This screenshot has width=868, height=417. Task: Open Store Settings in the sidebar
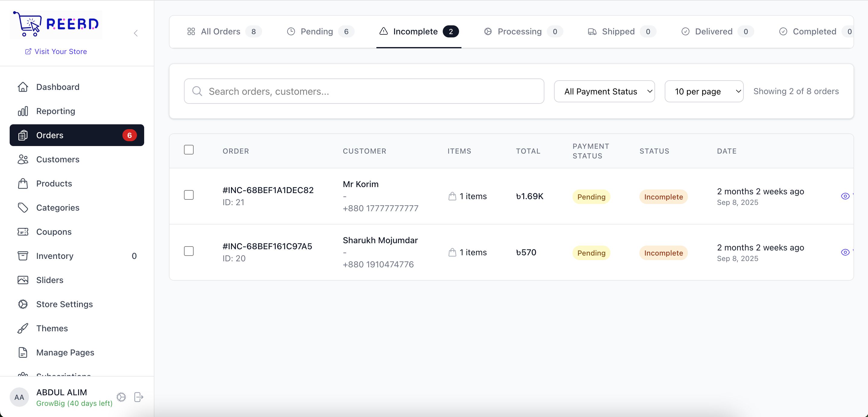[x=64, y=304]
